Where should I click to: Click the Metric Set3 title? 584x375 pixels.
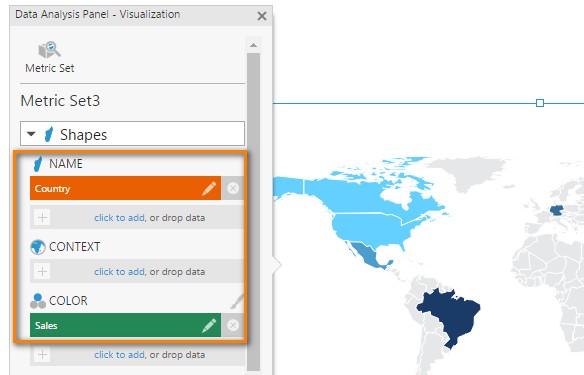(60, 101)
